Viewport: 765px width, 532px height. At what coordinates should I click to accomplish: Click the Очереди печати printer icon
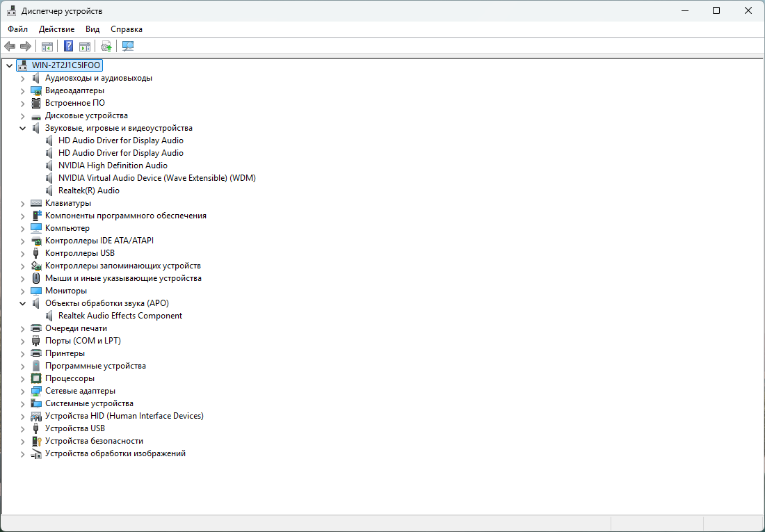[36, 328]
